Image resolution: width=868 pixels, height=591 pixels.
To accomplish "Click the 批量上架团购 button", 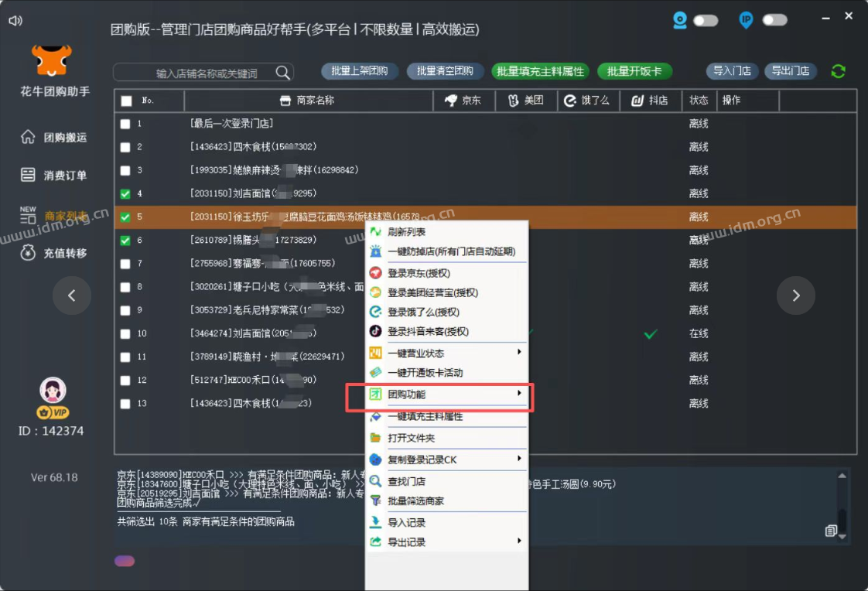I will pyautogui.click(x=359, y=70).
